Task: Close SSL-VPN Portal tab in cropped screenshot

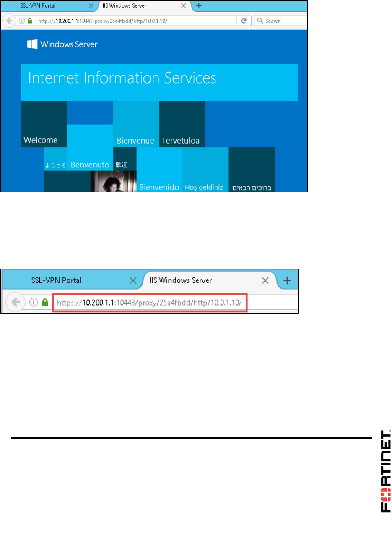Action: pos(133,280)
